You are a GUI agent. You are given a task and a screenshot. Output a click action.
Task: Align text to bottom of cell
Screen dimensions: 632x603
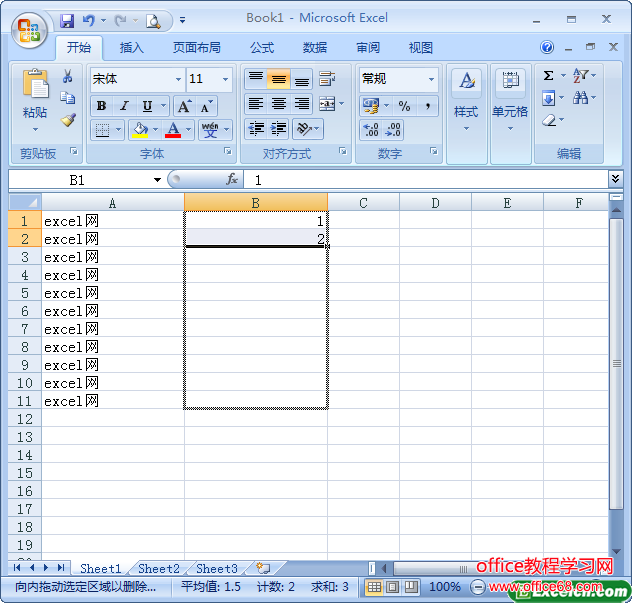(301, 78)
